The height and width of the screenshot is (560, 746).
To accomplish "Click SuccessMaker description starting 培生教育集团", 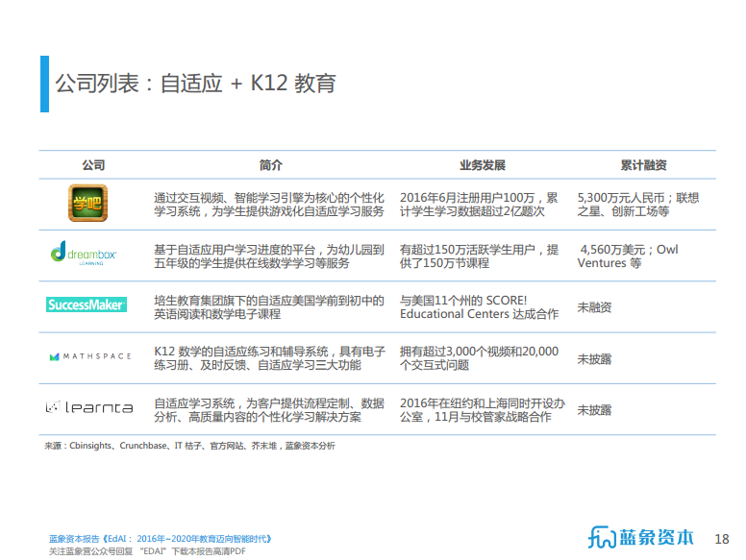I will tap(269, 307).
